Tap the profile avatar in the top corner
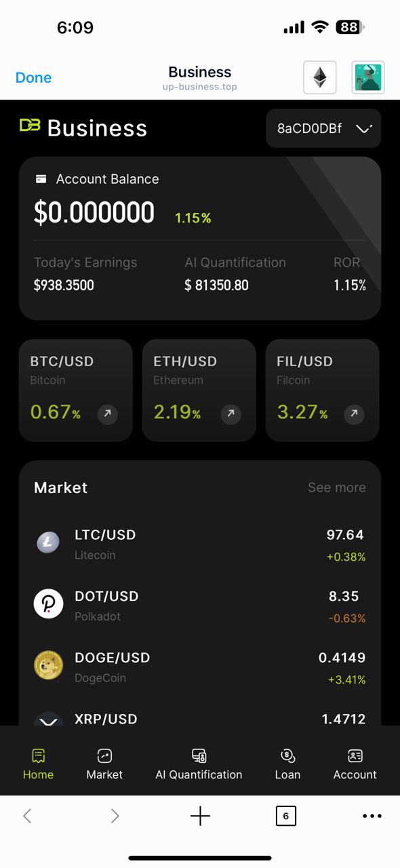Image resolution: width=400 pixels, height=868 pixels. click(x=367, y=77)
